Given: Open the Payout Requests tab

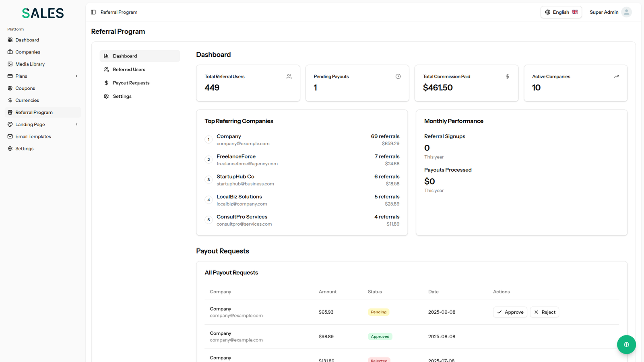Looking at the screenshot, I should [131, 83].
